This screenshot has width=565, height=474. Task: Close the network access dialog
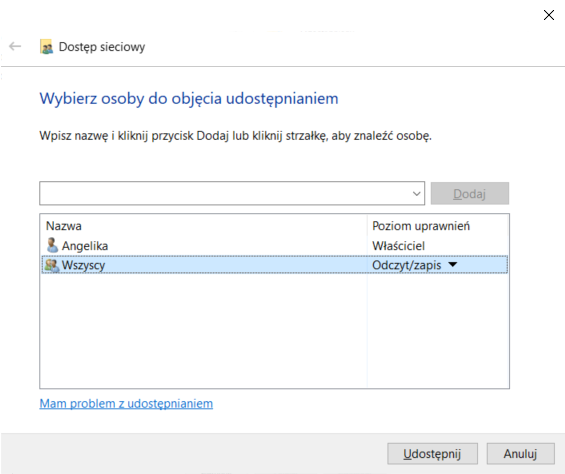pyautogui.click(x=548, y=15)
